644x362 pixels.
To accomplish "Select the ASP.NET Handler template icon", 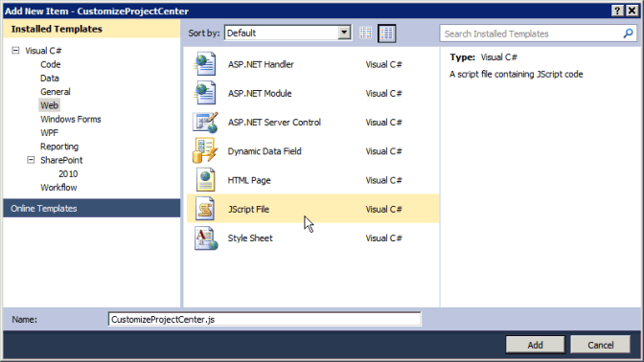I will (205, 64).
